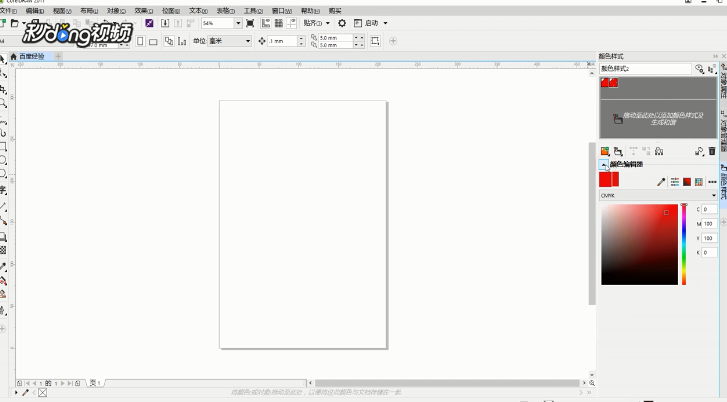Click the purple search content icon
The height and width of the screenshot is (402, 727).
coord(149,23)
